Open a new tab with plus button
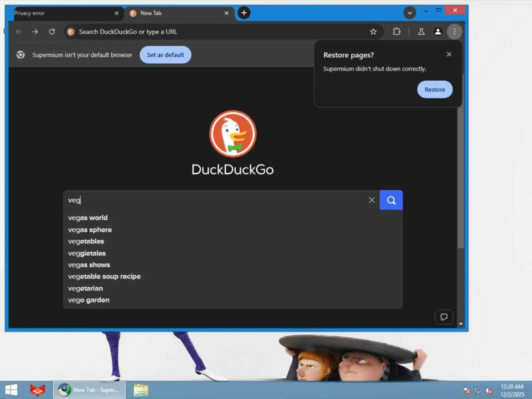The height and width of the screenshot is (399, 532). coord(244,13)
